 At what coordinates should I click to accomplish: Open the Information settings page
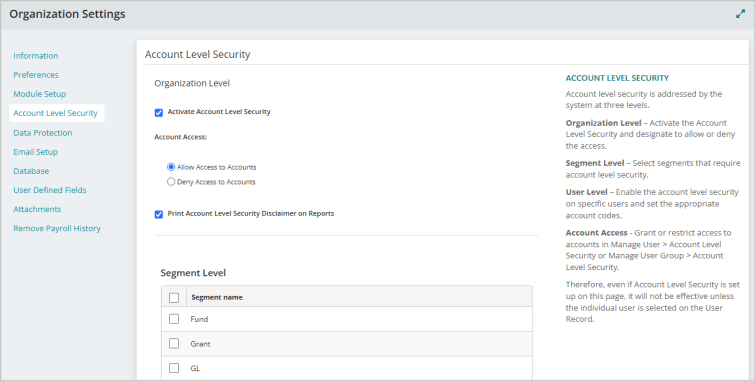click(36, 56)
